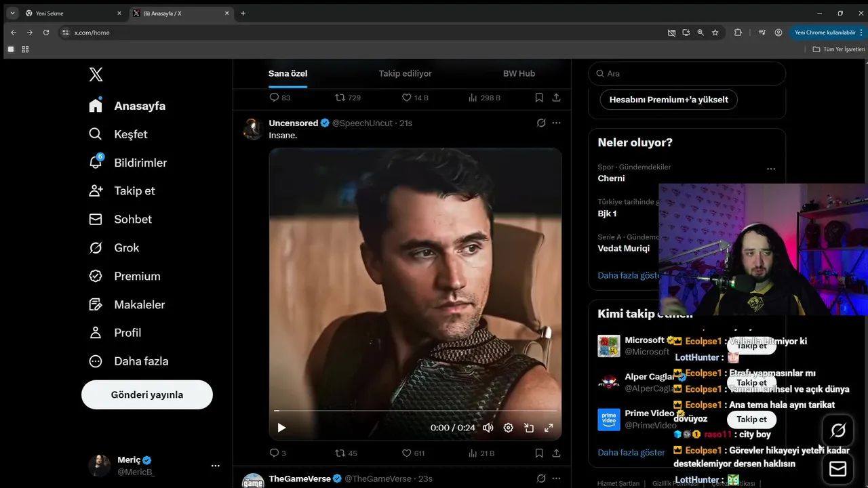Open new browser tab with plus
This screenshot has width=868, height=488.
tap(243, 13)
